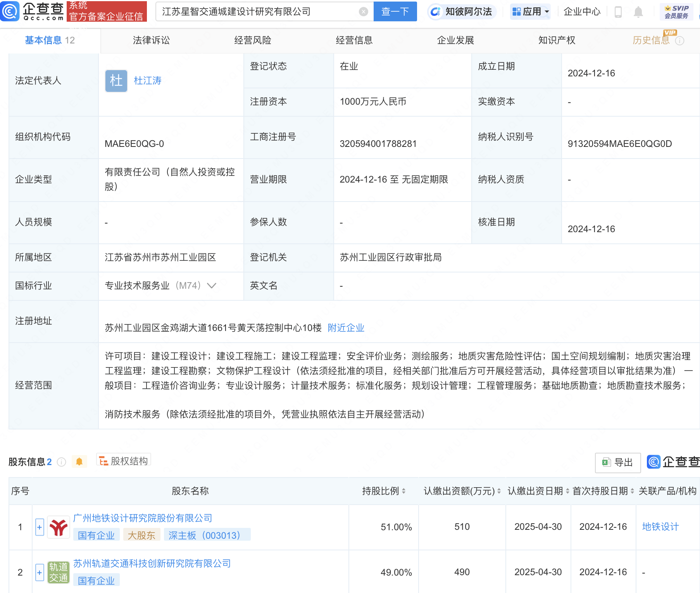The height and width of the screenshot is (593, 700).
Task: Click 49.00% shareholding value
Action: coord(396,572)
